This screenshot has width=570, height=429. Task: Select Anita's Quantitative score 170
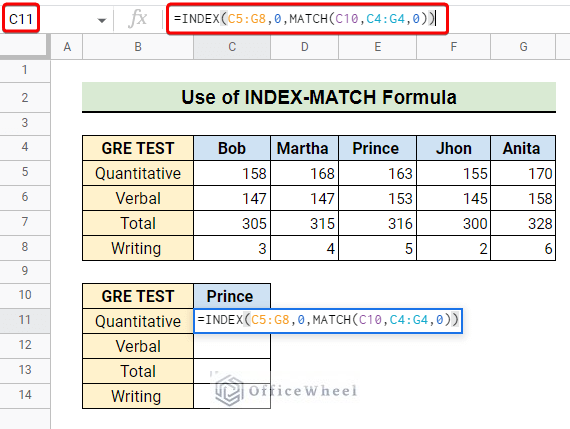[523, 173]
